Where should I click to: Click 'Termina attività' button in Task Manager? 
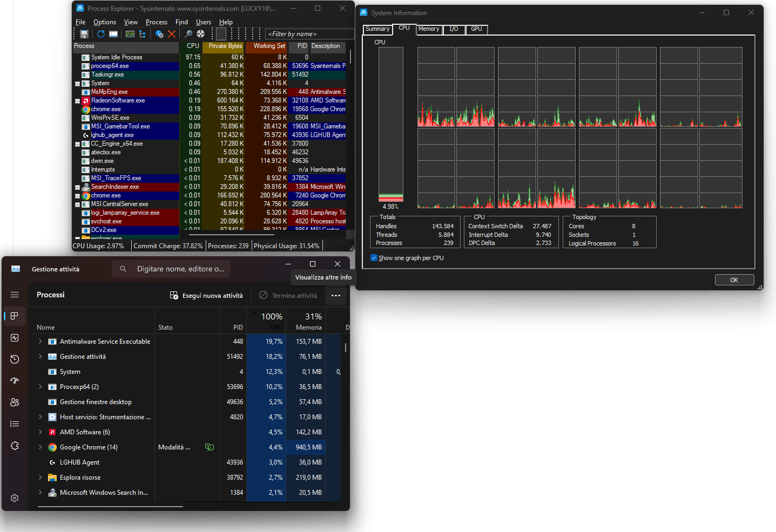tap(288, 296)
